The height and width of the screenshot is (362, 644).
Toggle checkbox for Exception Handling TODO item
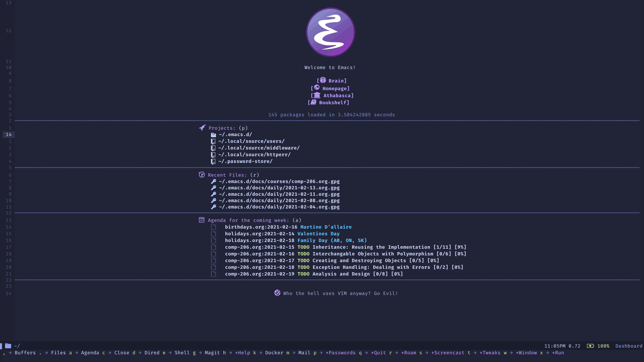click(213, 267)
